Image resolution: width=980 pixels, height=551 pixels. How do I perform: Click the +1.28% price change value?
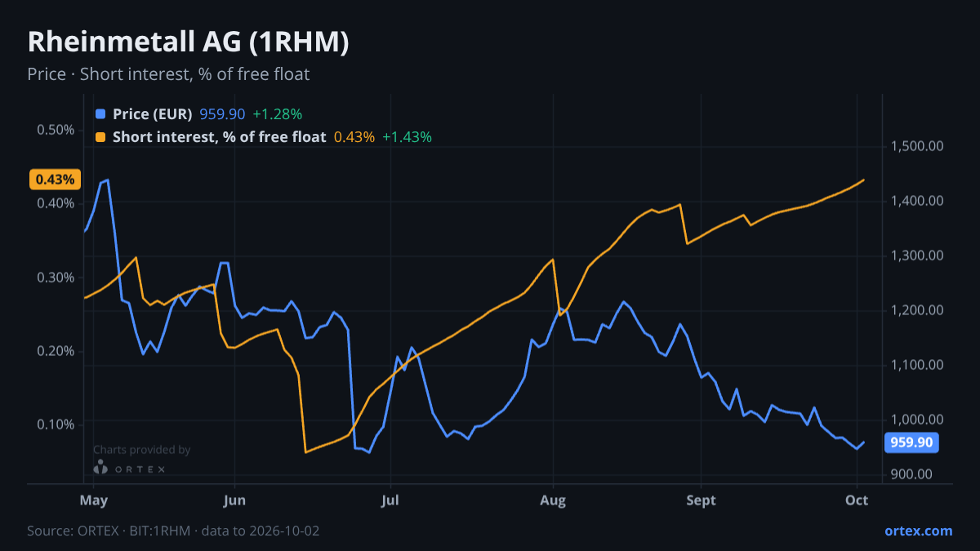[x=278, y=114]
